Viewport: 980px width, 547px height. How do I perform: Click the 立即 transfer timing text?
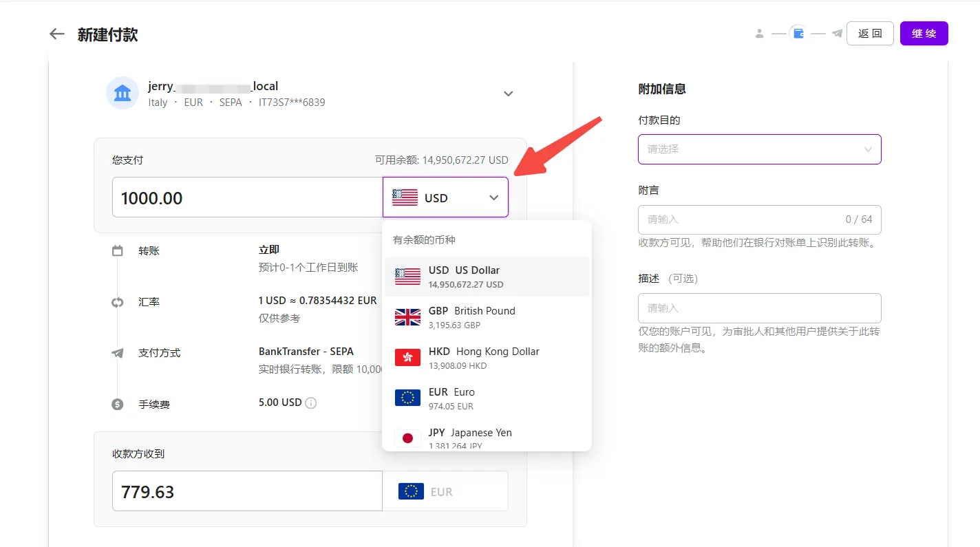[x=269, y=250]
